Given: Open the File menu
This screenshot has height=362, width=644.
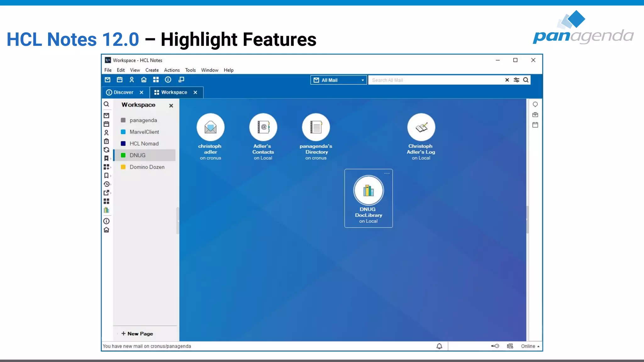Looking at the screenshot, I should [108, 70].
